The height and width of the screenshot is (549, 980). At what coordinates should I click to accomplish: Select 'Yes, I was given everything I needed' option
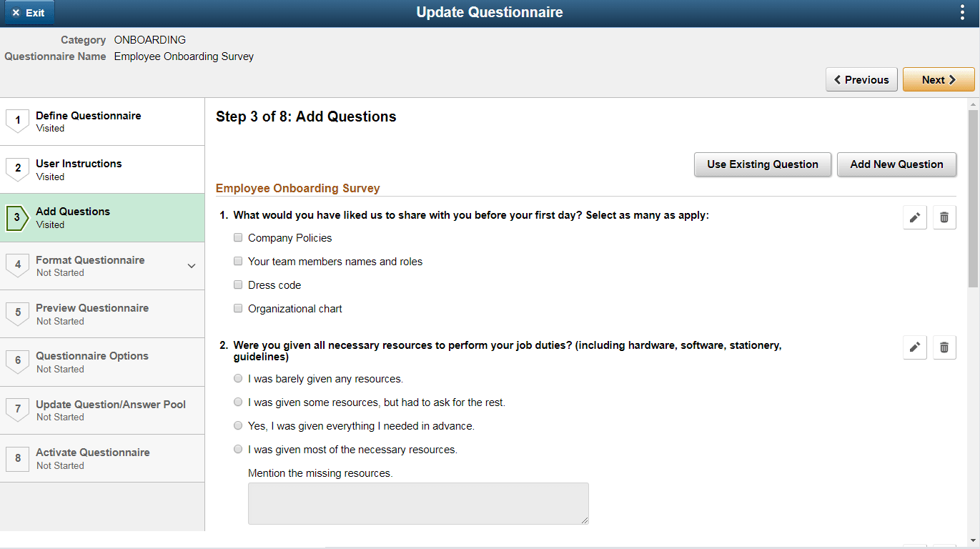coord(238,425)
